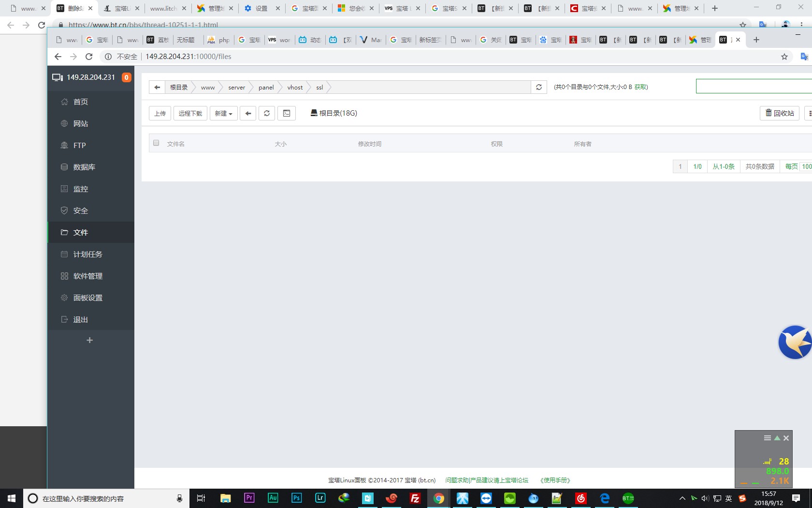Open 安全 in the panel sidebar
The width and height of the screenshot is (812, 508).
(x=91, y=210)
